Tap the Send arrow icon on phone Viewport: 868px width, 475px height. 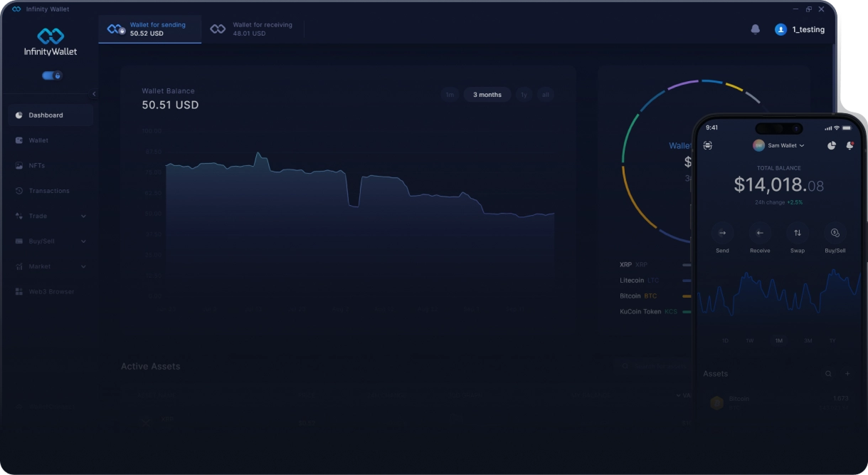click(722, 233)
